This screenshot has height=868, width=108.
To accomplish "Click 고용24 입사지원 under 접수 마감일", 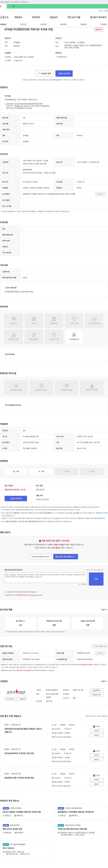I will (x=16, y=498).
